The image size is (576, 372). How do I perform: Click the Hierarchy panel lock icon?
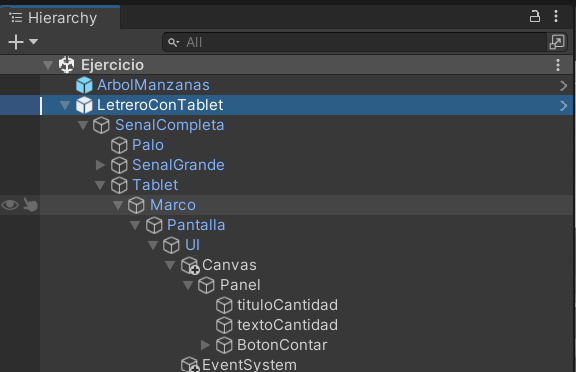click(534, 17)
